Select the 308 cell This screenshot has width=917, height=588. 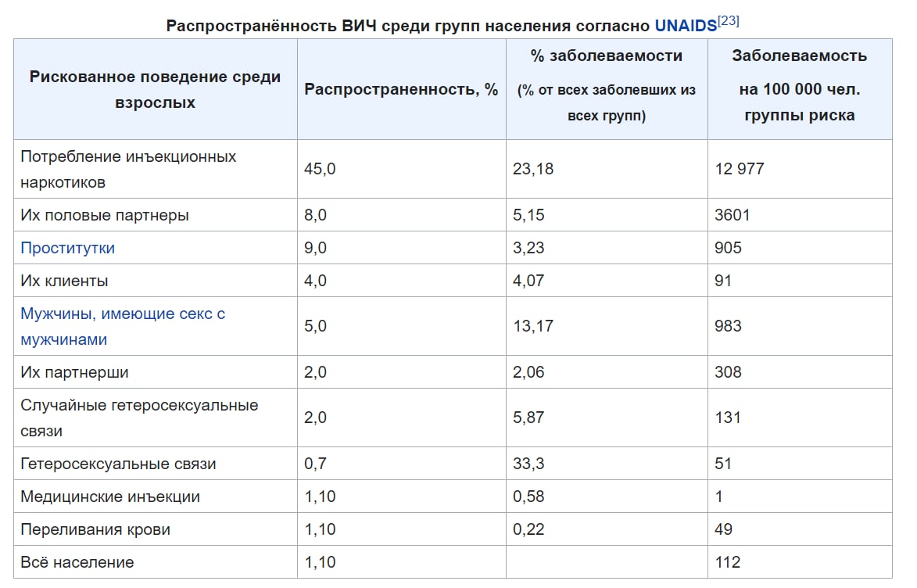coord(800,372)
